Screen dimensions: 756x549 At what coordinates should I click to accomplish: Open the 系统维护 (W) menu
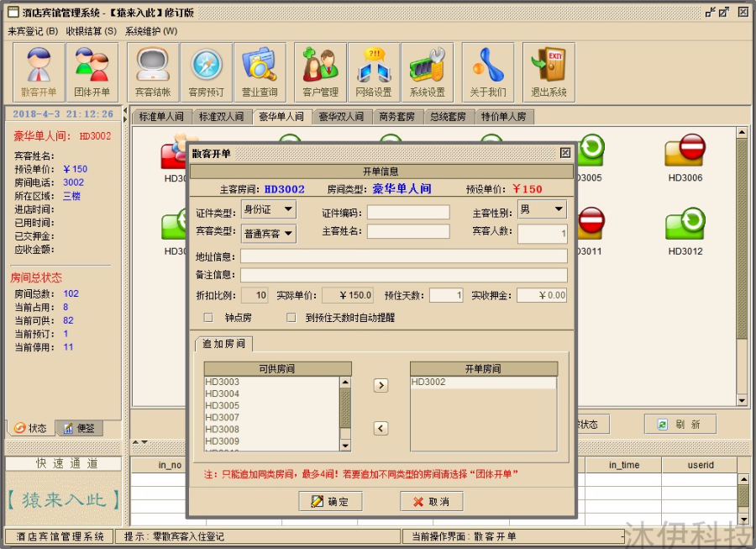point(151,31)
